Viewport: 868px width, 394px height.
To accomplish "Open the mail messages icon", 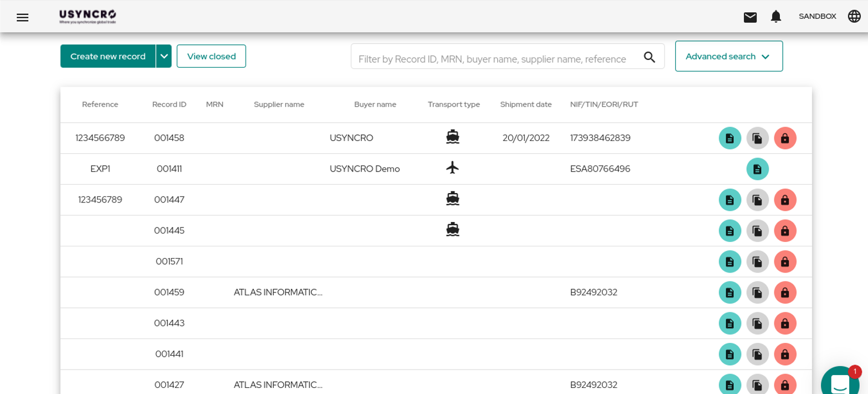I will coord(750,17).
